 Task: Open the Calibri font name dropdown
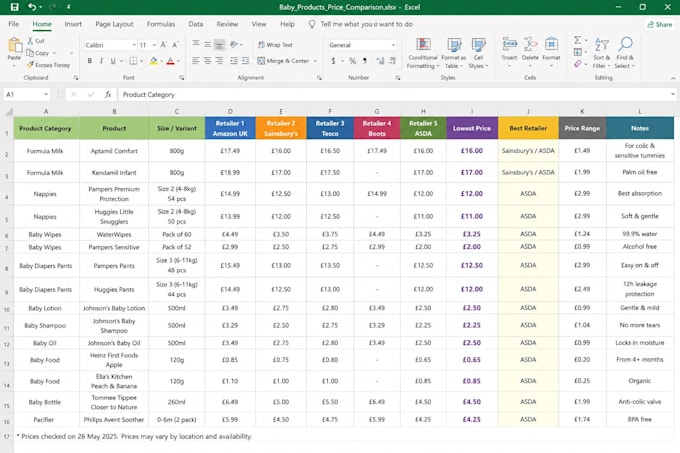134,45
